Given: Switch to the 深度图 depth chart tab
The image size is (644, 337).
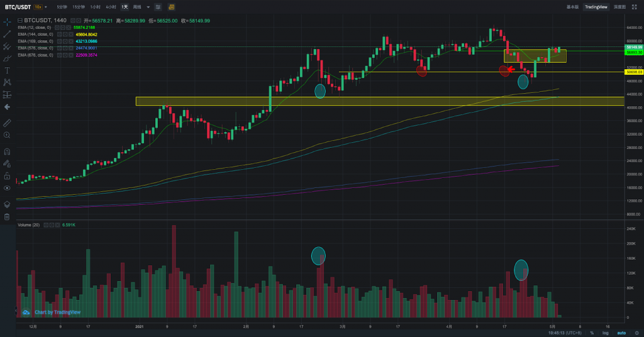Looking at the screenshot, I should pyautogui.click(x=619, y=7).
